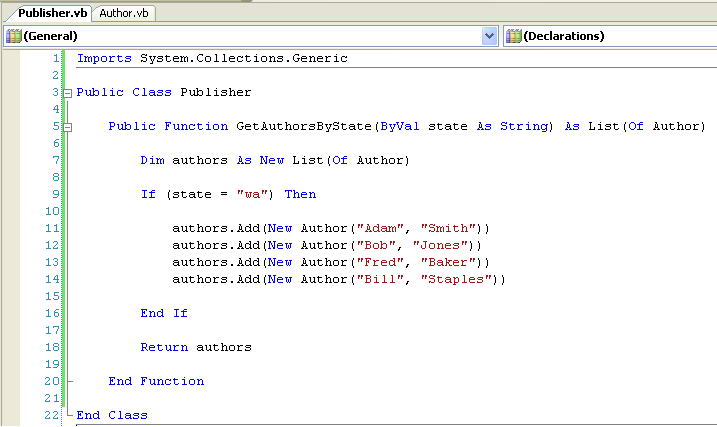The image size is (717, 427).
Task: Click the icon beside (General)
Action: click(13, 36)
